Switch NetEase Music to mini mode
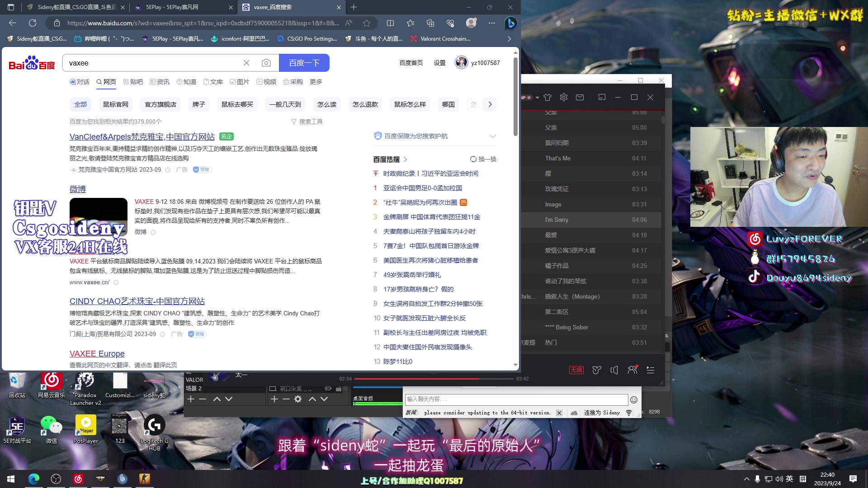Screen dimensions: 868x488 (602, 97)
